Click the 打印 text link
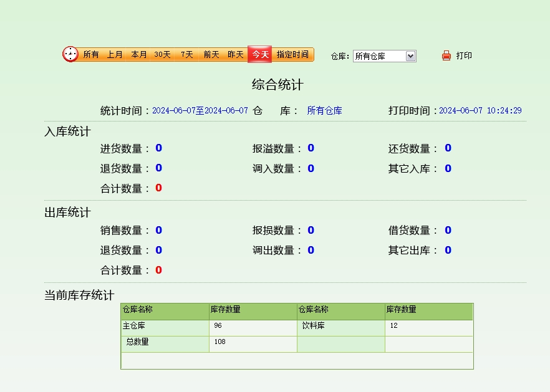The width and height of the screenshot is (550, 392). point(464,55)
